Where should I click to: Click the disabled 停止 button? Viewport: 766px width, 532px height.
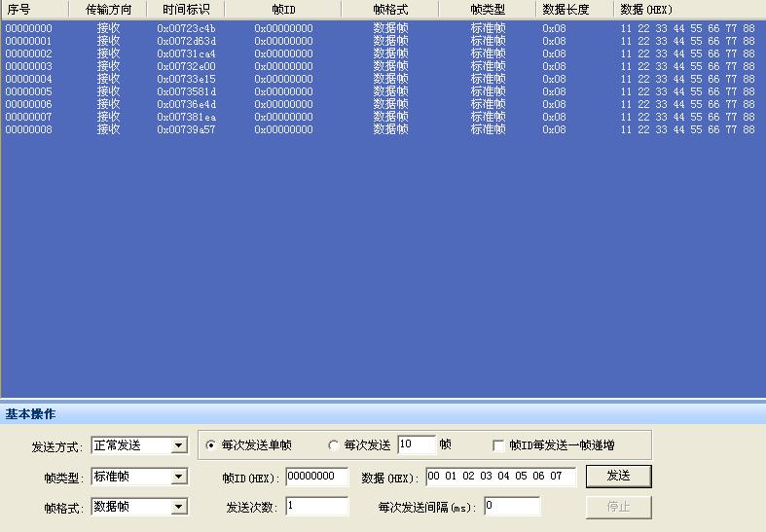point(618,507)
